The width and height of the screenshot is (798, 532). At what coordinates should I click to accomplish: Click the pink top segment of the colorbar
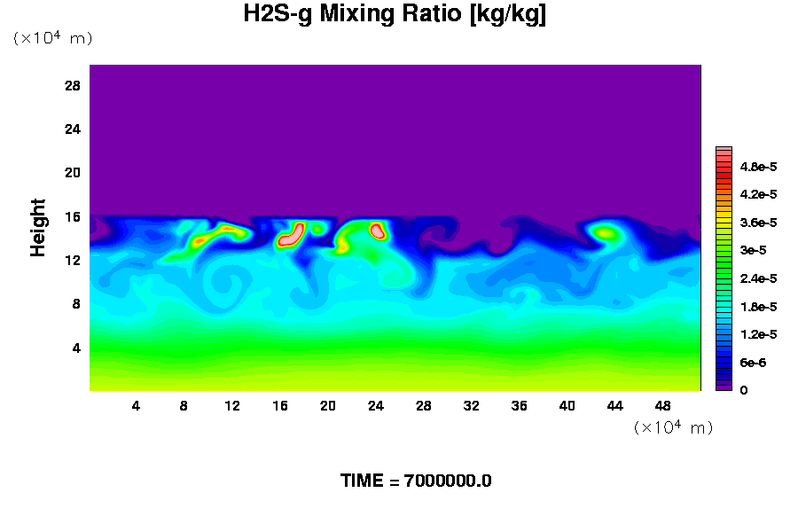[724, 152]
